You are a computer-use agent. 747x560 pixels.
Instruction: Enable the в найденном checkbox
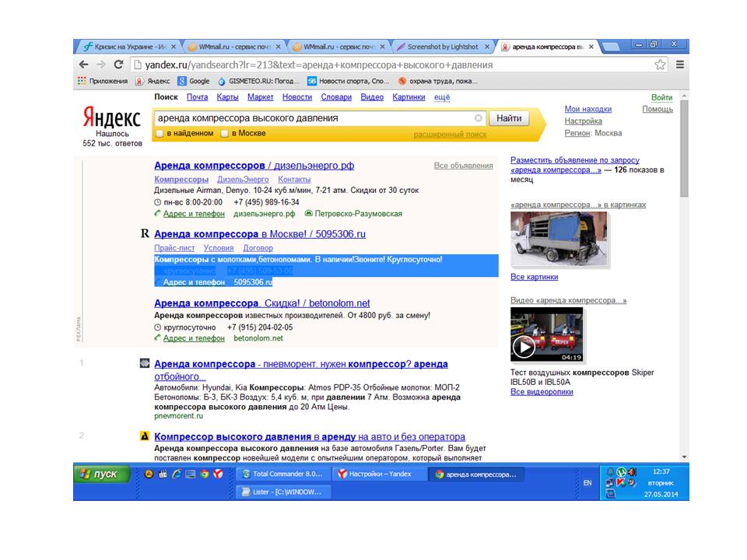tap(160, 133)
